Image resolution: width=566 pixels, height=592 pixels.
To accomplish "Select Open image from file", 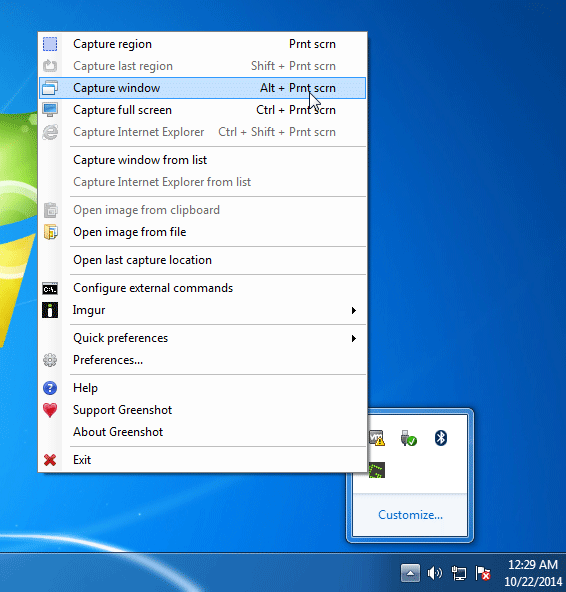I will point(202,232).
